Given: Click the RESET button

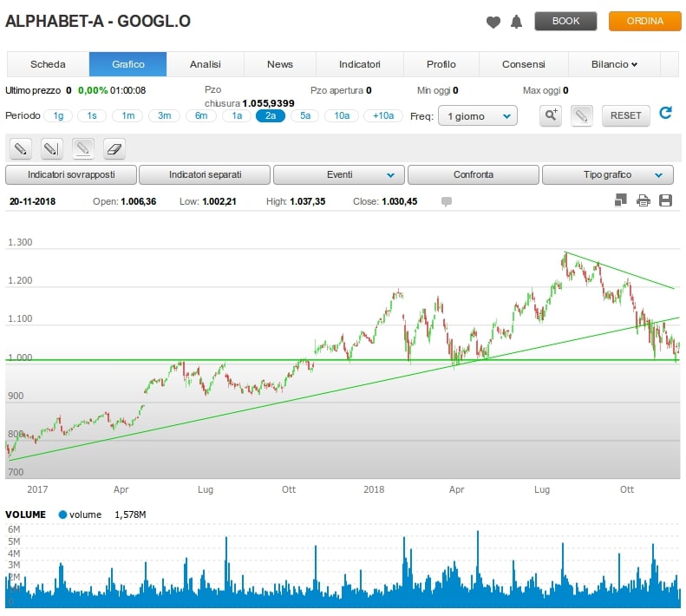Looking at the screenshot, I should pos(625,115).
